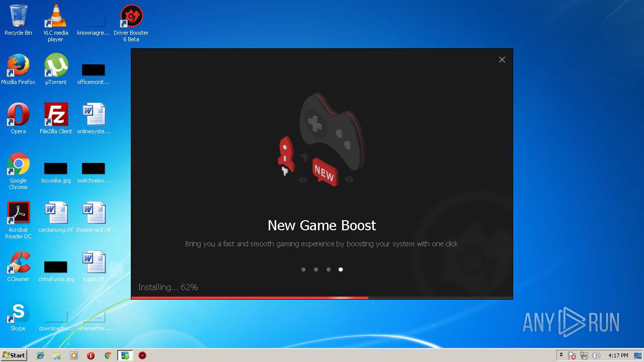The width and height of the screenshot is (644, 362).
Task: Open µTorrent desktop shortcut
Action: [56, 69]
